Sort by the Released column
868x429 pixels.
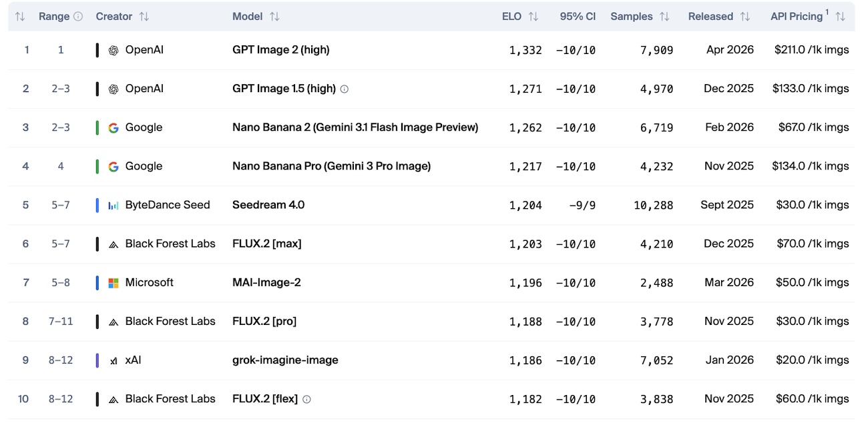point(745,17)
